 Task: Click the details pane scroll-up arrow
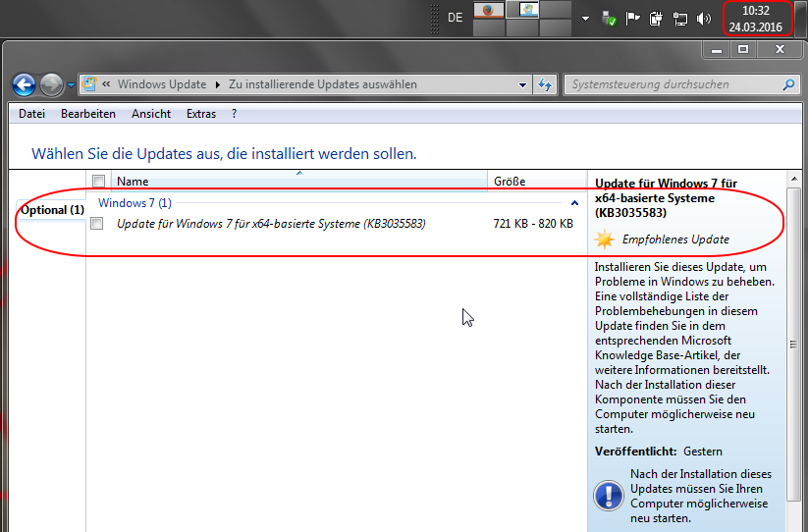[x=793, y=180]
